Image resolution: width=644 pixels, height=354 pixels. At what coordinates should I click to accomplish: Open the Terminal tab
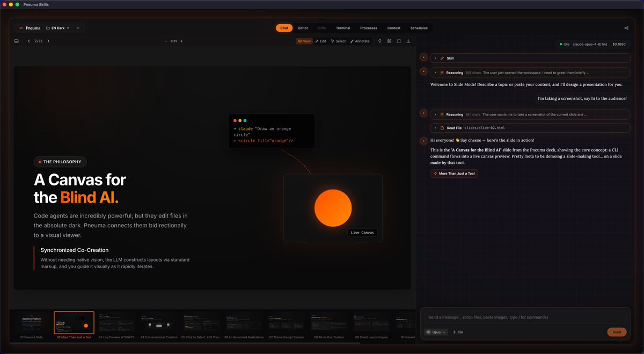(x=343, y=28)
